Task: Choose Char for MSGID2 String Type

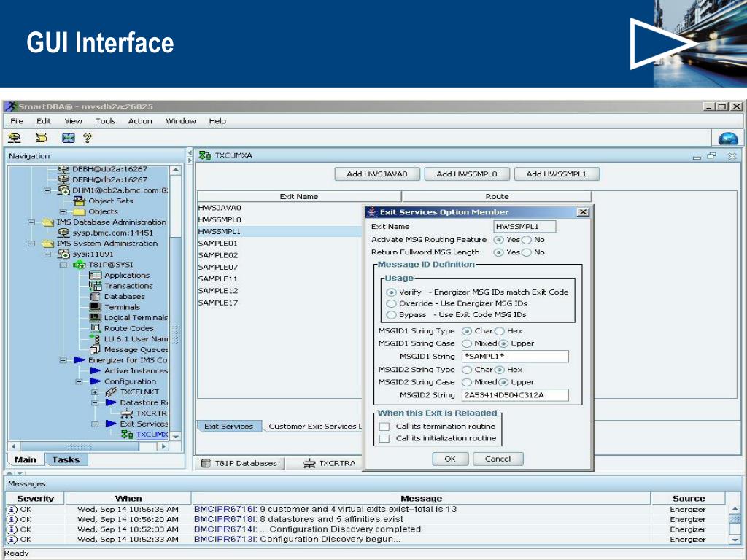Action: [x=467, y=370]
